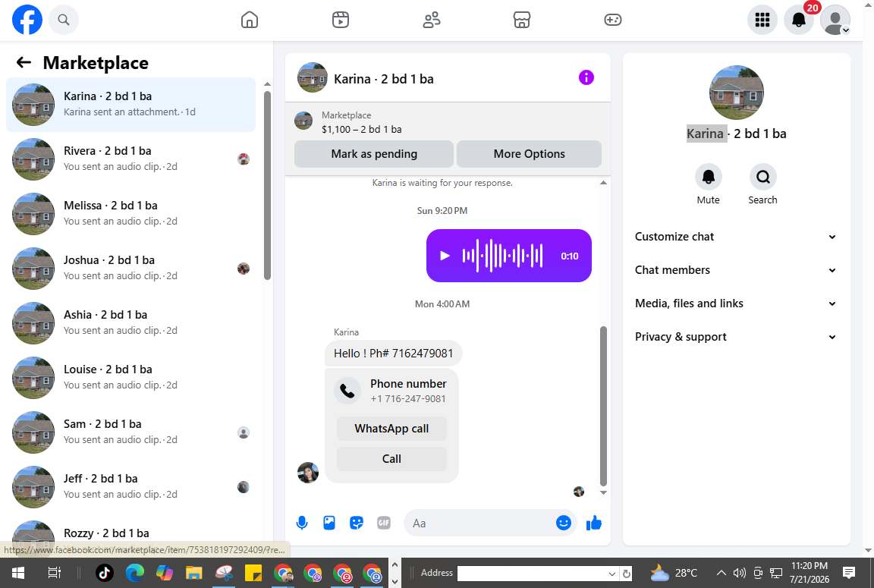The height and width of the screenshot is (588, 874).
Task: Click the phone icon in phone number card
Action: [347, 391]
